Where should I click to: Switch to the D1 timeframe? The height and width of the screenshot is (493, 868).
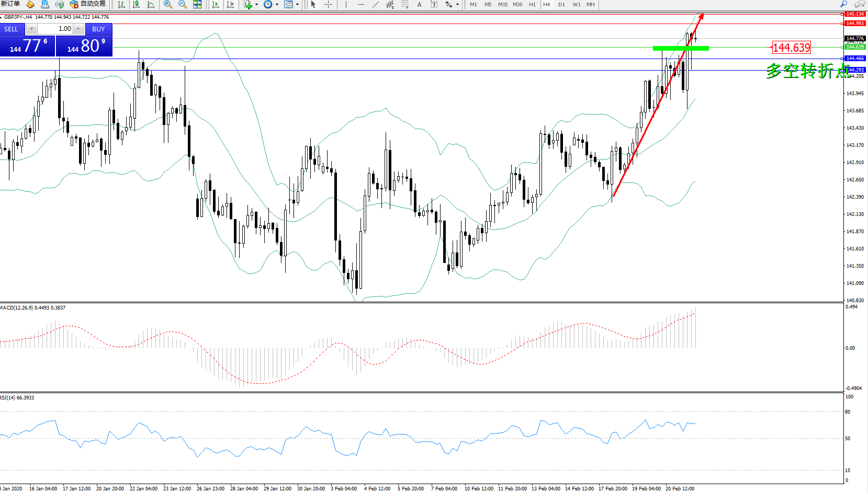[x=561, y=5]
